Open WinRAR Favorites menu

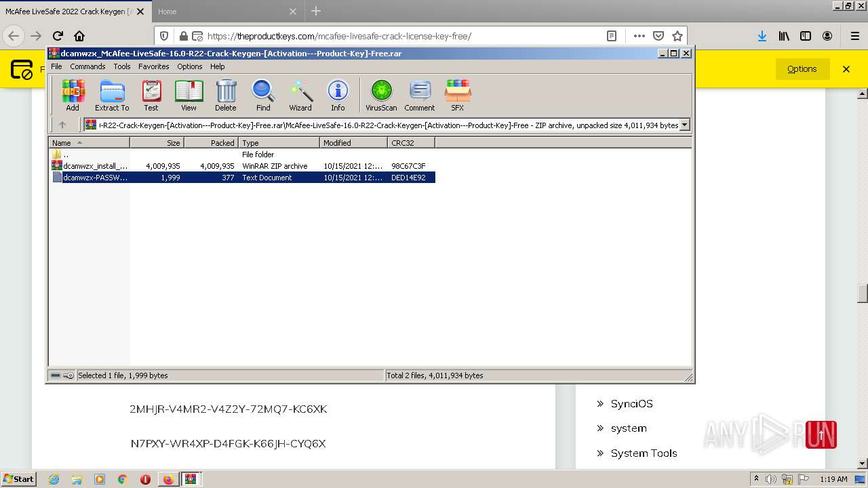154,66
